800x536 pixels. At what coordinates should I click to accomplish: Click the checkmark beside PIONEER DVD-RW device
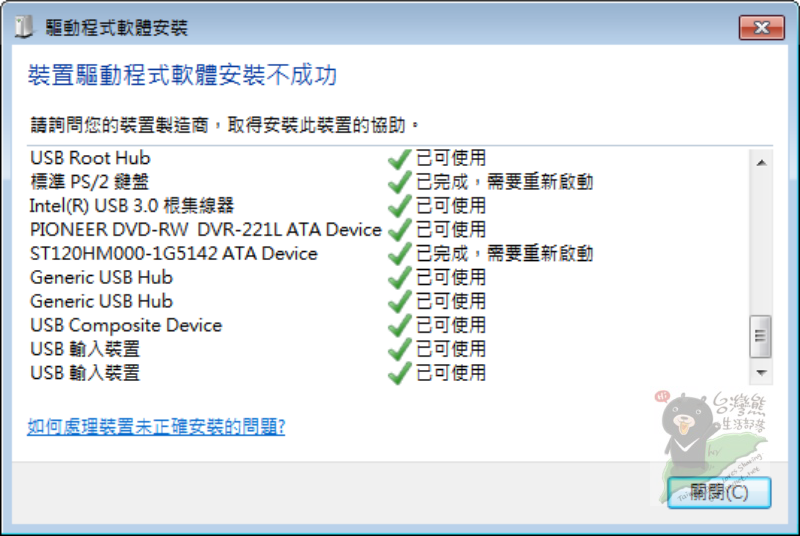pyautogui.click(x=400, y=230)
